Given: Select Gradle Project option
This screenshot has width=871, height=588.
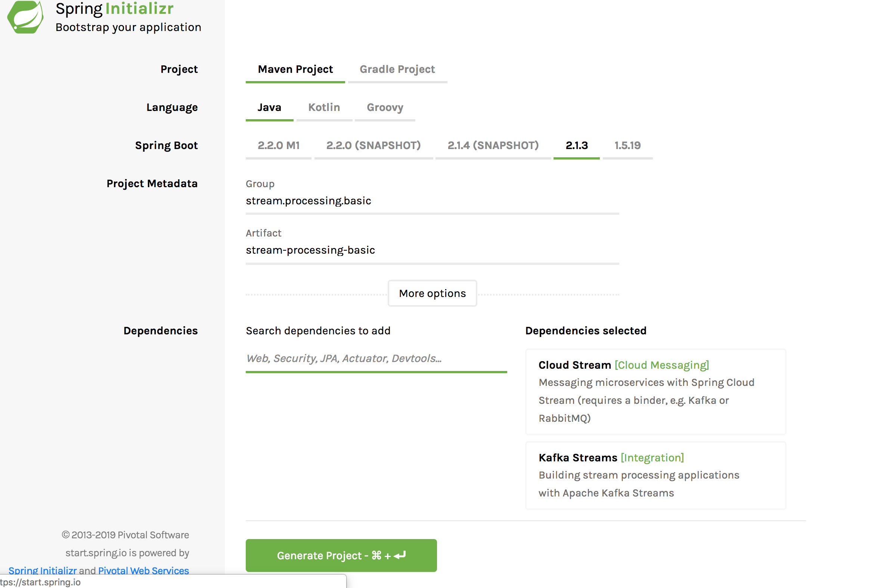Looking at the screenshot, I should [x=397, y=69].
